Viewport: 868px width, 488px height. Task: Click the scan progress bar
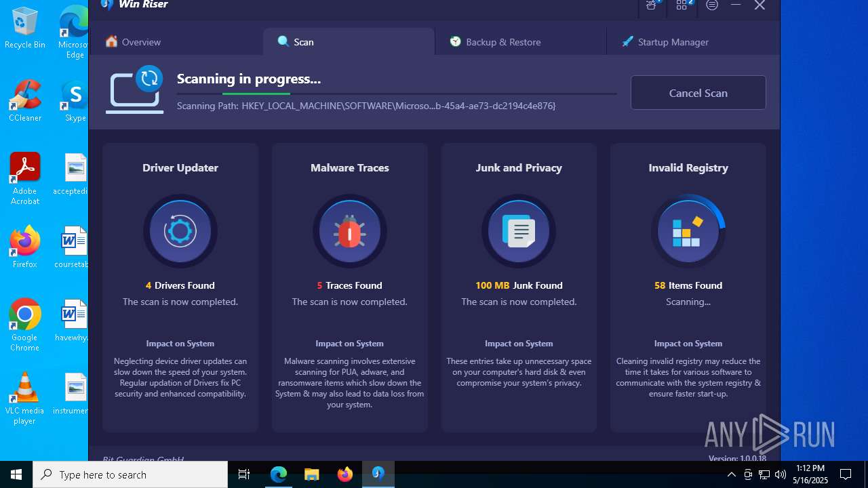[x=397, y=94]
